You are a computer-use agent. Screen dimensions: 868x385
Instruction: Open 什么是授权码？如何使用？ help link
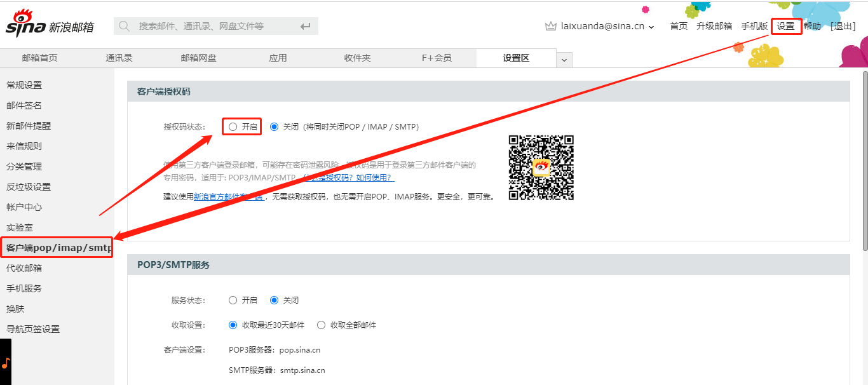tap(348, 177)
